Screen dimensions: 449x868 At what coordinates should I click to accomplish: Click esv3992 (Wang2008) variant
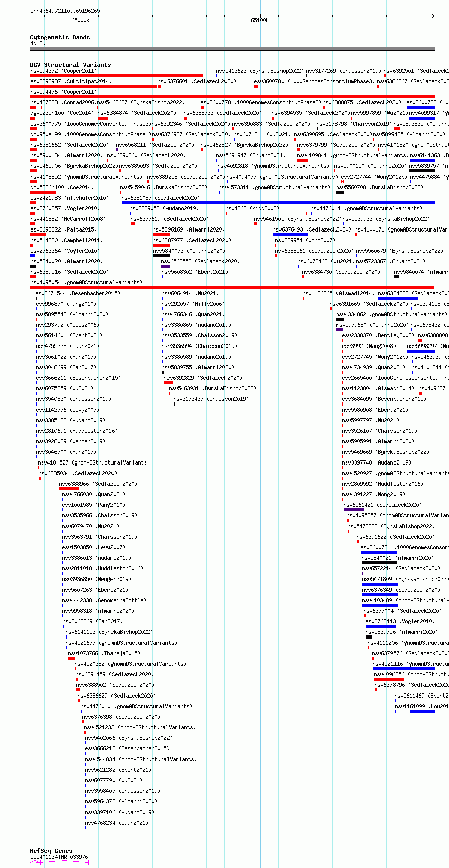(x=369, y=346)
